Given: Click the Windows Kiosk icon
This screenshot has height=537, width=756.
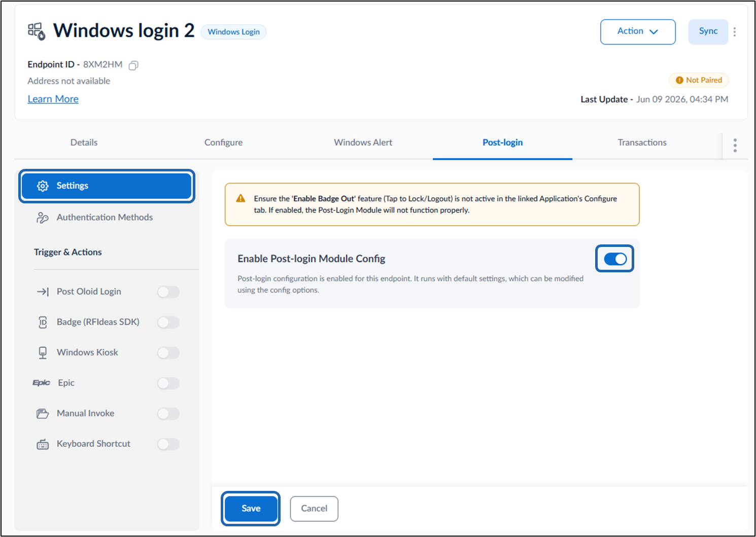Looking at the screenshot, I should [43, 352].
